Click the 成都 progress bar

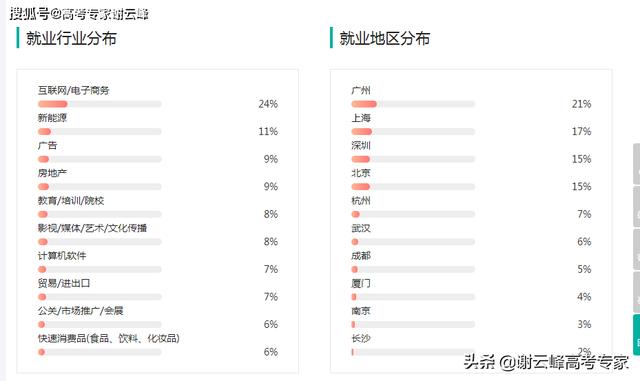[413, 270]
